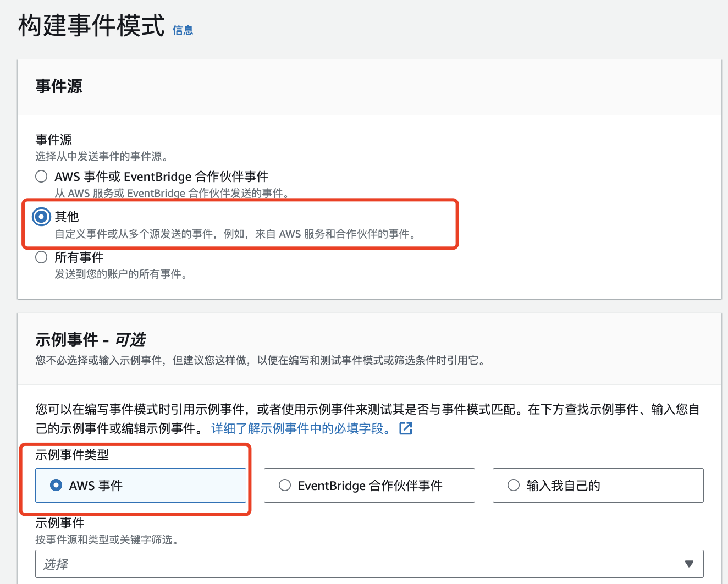Click the external link icon after 必填字段
This screenshot has width=728, height=584.
point(406,428)
